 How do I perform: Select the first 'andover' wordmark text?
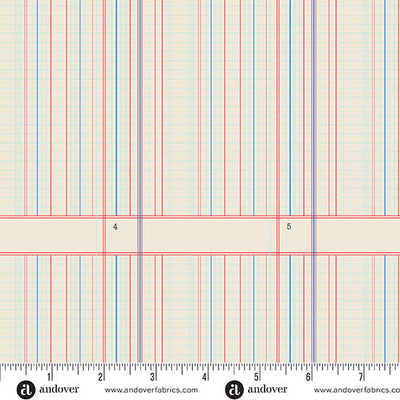(x=59, y=389)
